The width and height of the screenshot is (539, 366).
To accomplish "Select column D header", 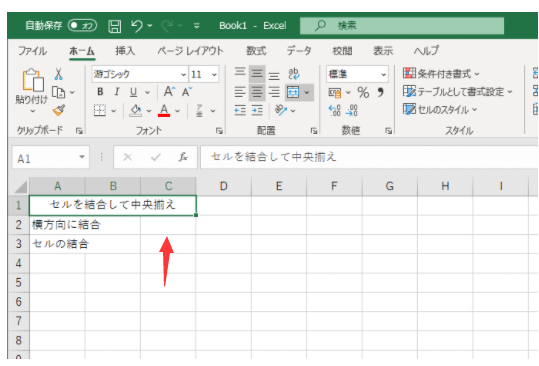I will [223, 186].
